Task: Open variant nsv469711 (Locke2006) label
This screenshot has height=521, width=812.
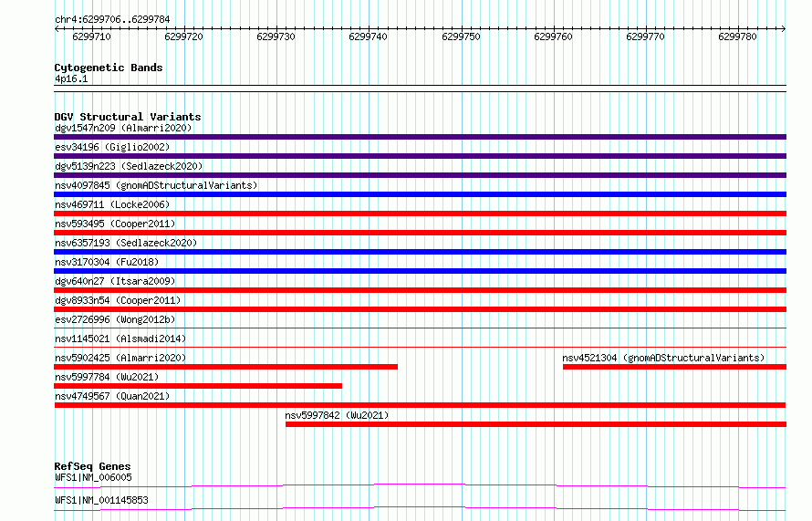Action: [x=112, y=204]
